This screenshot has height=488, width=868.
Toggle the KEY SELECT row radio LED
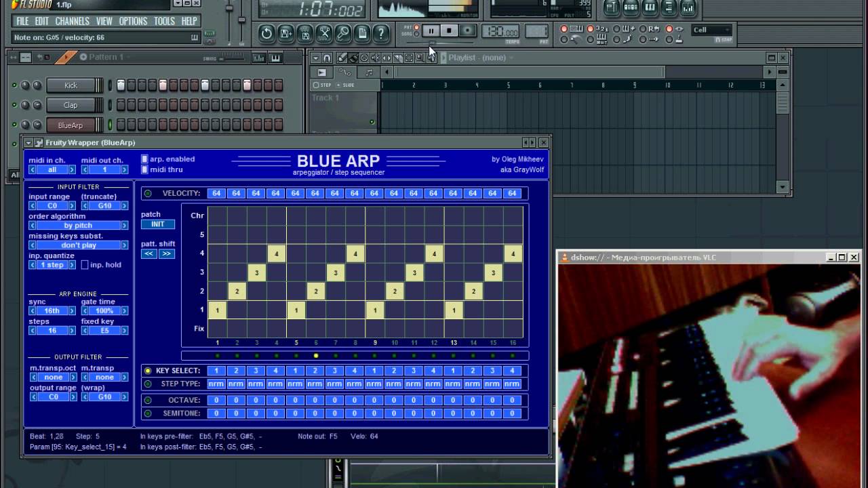coord(148,371)
